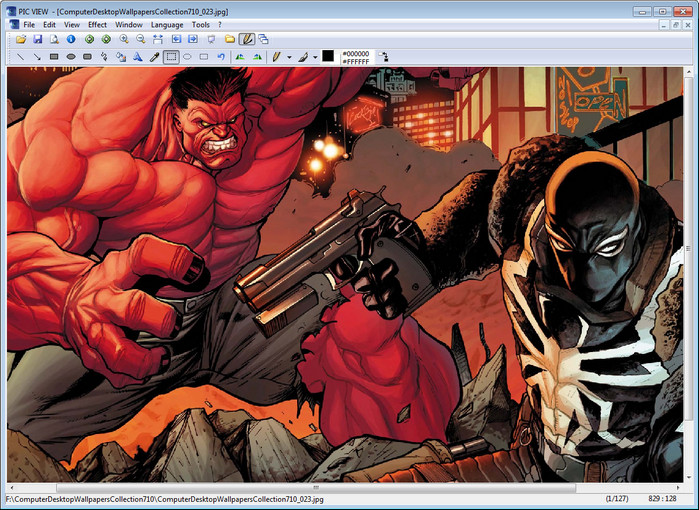
Task: Click the (1/127) image counter
Action: coord(617,499)
